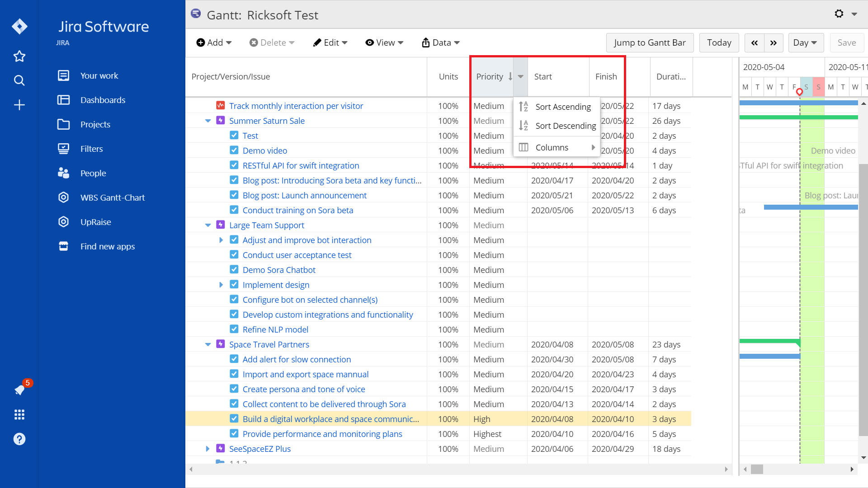Click the epic icon of Large Team Support
This screenshot has width=868, height=488.
point(221,225)
